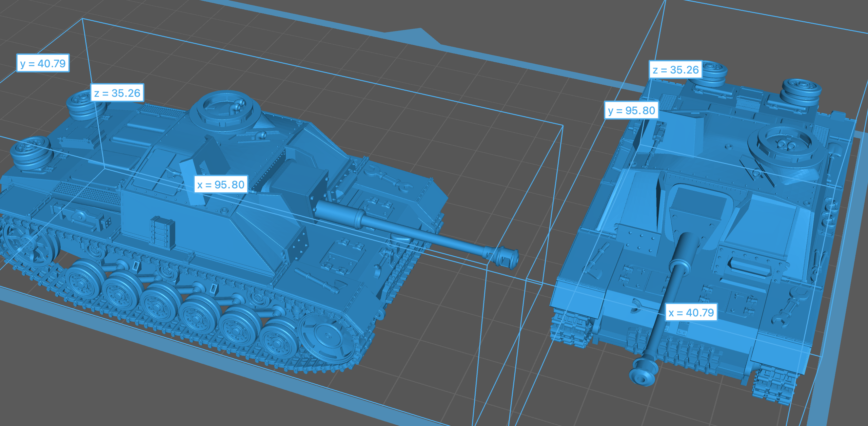The height and width of the screenshot is (426, 868).
Task: Click the commander cupola on the left tank
Action: point(225,108)
